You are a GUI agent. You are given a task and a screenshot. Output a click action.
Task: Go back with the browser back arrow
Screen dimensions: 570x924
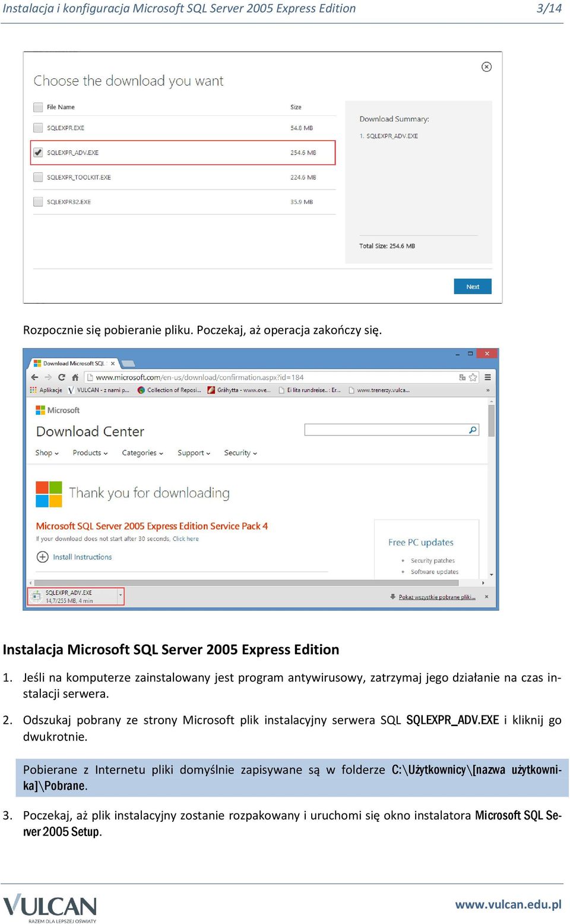[x=34, y=377]
